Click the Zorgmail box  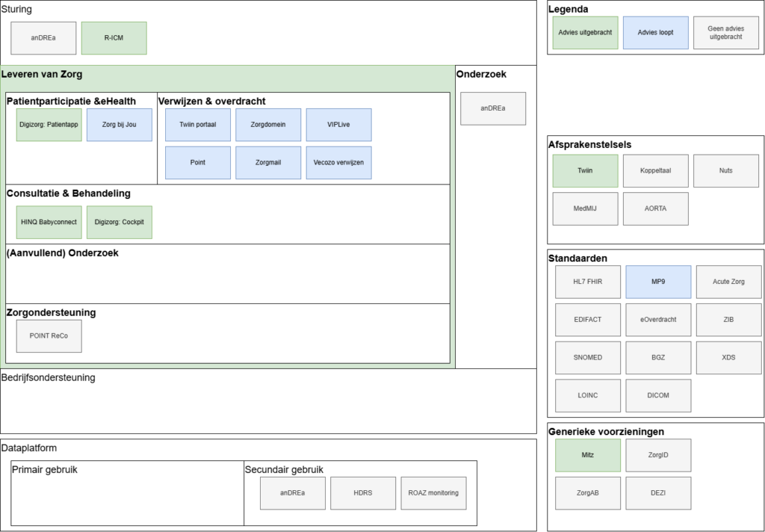[x=268, y=163]
